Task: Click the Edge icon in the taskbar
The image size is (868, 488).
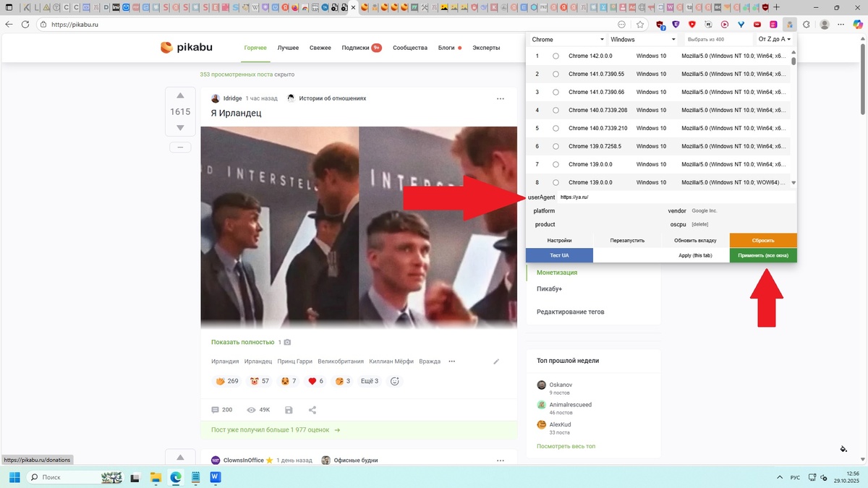Action: [x=176, y=477]
